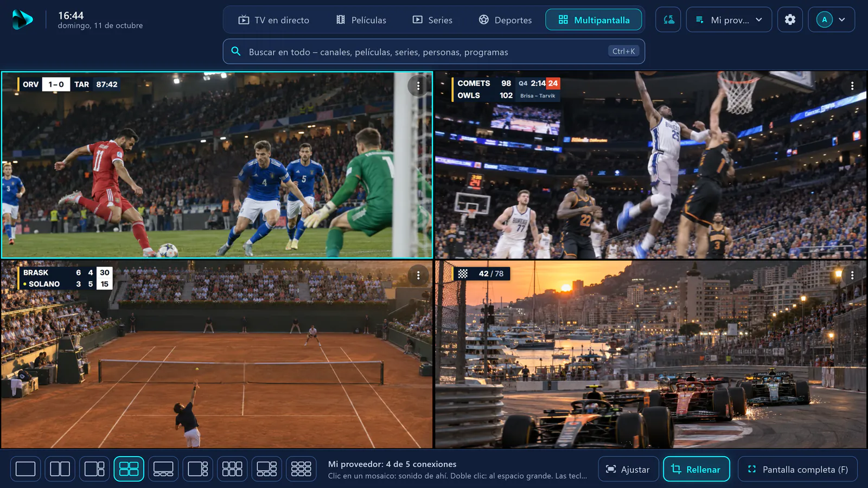Open the Películas tab
The width and height of the screenshot is (868, 488).
[x=361, y=20]
